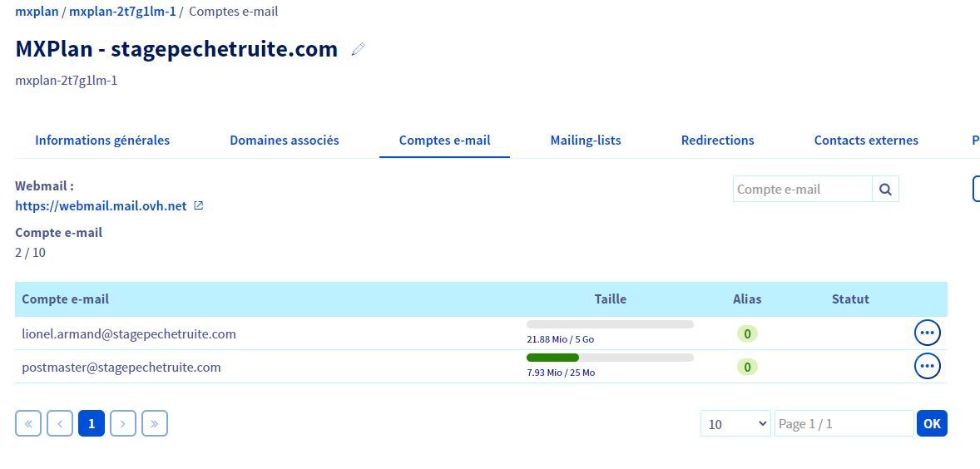Screen dimensions: 980x469
Task: Switch to the Contacts externes tab
Action: [866, 141]
